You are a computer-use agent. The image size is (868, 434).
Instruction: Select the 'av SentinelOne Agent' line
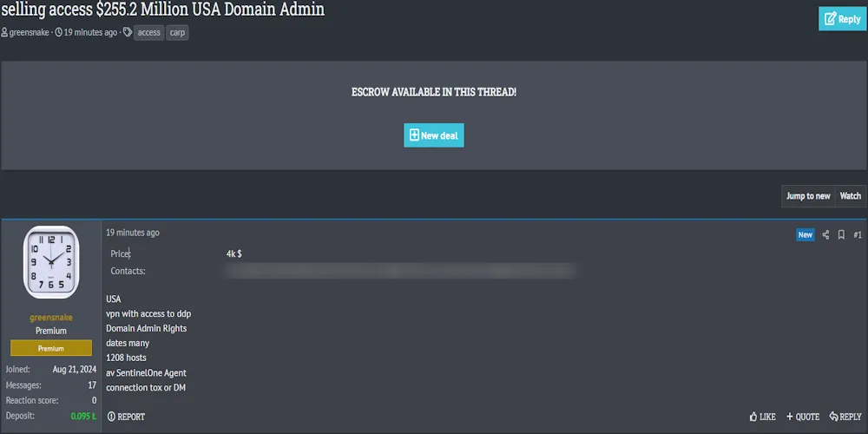pos(146,372)
